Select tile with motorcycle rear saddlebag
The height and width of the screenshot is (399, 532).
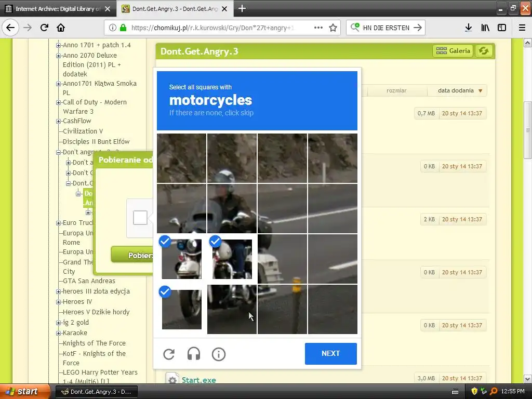point(282,259)
